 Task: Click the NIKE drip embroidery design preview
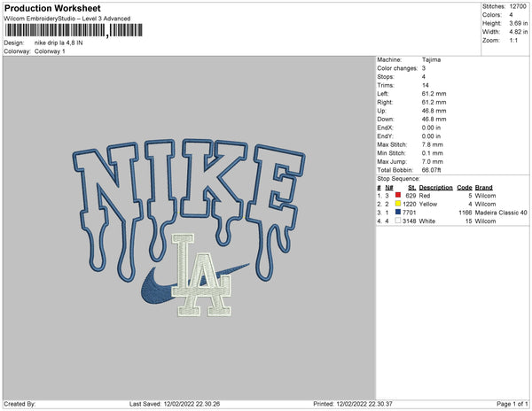(x=189, y=227)
